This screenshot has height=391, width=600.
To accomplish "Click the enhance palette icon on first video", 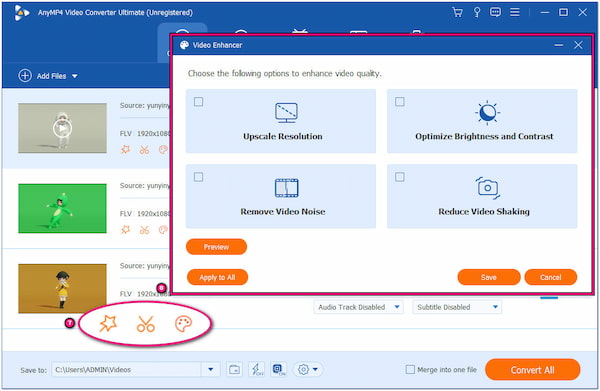I will (x=163, y=150).
